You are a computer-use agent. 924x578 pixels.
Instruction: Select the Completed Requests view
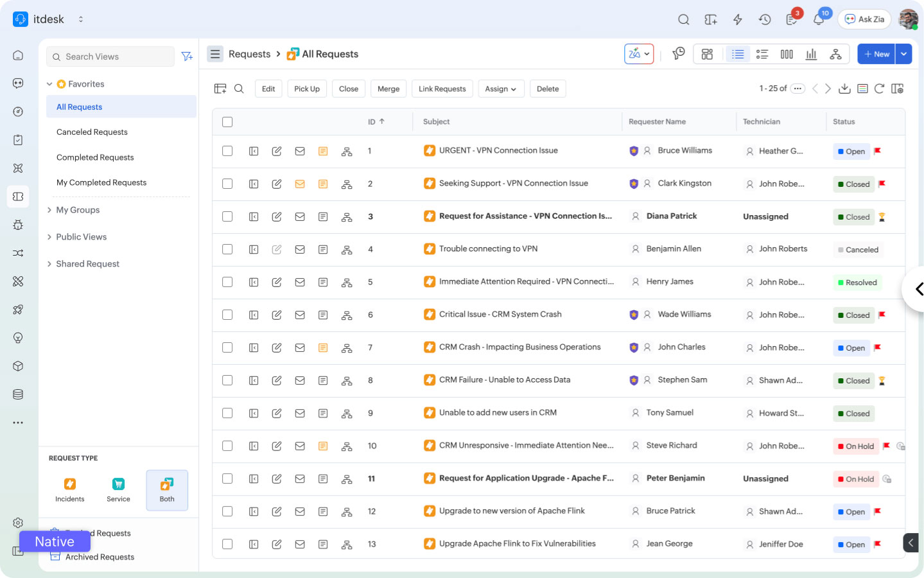(95, 157)
